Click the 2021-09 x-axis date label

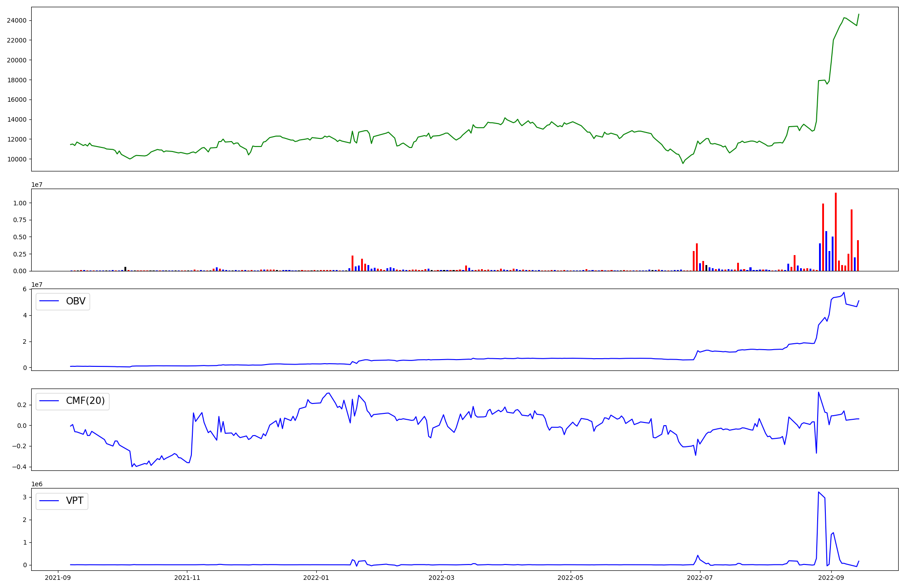click(57, 578)
